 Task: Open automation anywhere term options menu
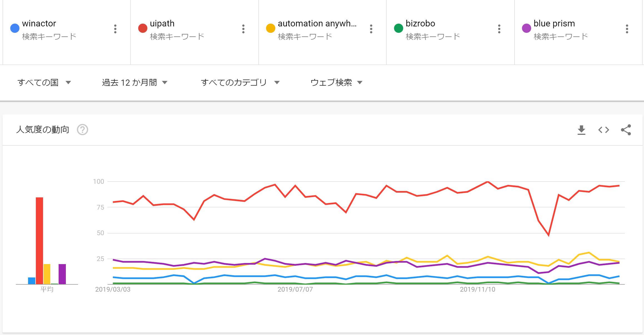(x=371, y=29)
